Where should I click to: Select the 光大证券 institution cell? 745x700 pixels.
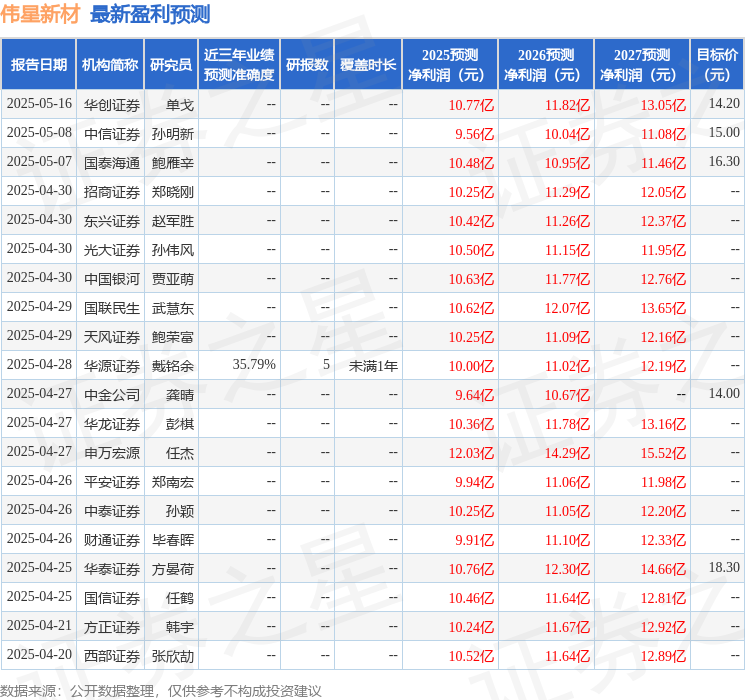click(x=112, y=250)
